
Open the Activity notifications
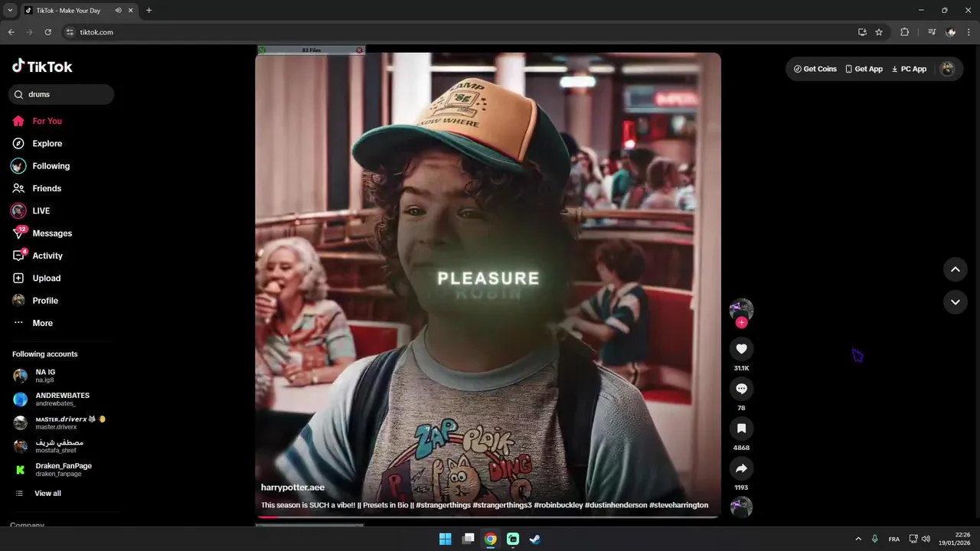tap(37, 256)
